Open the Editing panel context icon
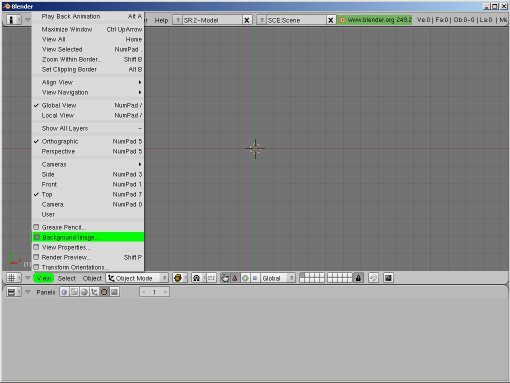This screenshot has width=510, height=383. 104,292
